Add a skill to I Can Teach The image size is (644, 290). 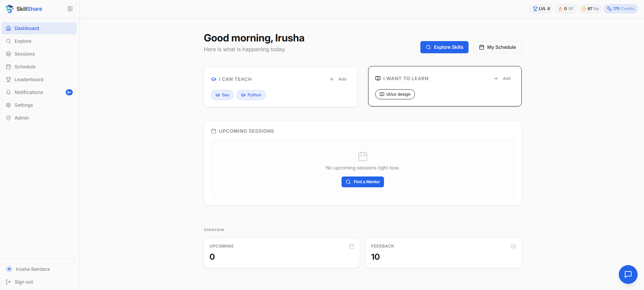click(338, 79)
